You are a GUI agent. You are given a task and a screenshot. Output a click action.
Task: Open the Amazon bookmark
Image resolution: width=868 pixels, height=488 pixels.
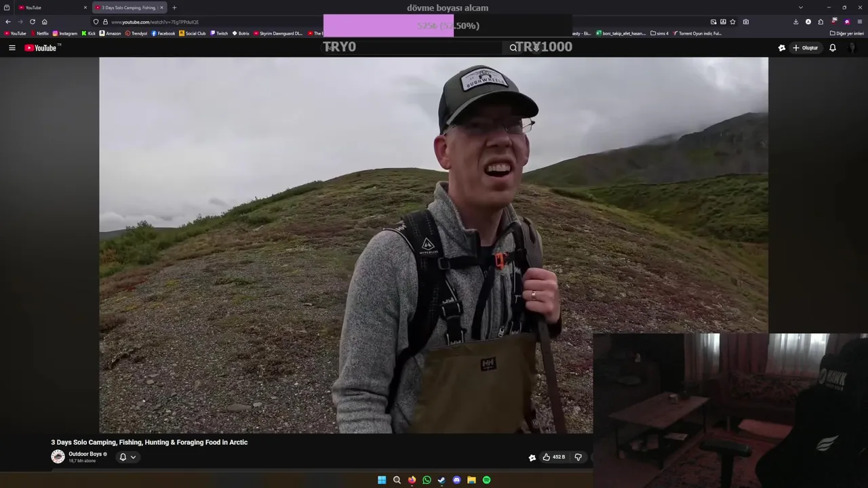click(x=111, y=33)
